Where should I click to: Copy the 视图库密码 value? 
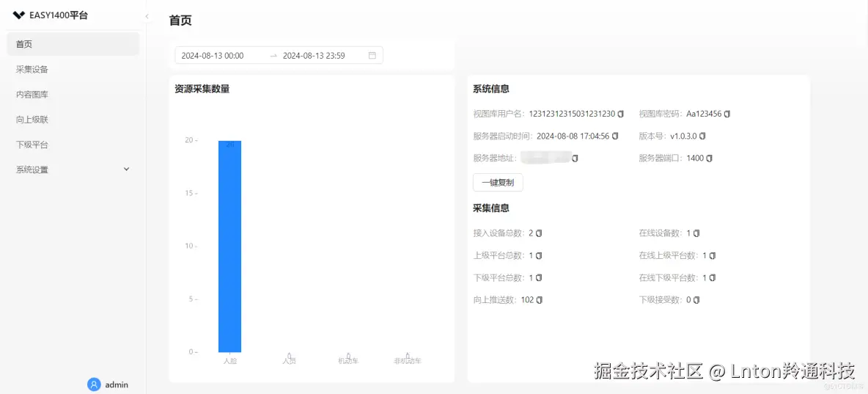coord(727,114)
